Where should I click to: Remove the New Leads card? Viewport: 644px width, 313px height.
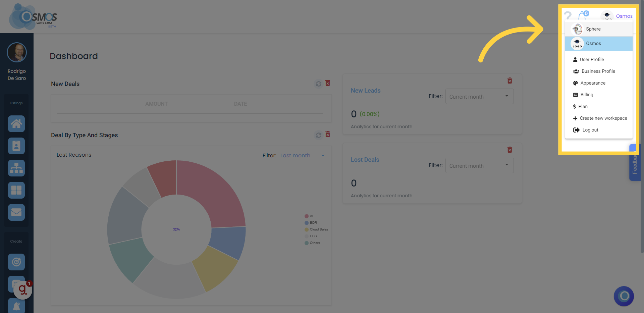pos(509,81)
